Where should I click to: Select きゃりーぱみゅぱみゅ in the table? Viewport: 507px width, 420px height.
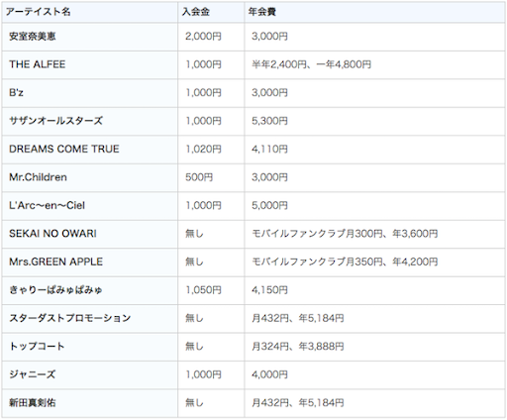[55, 290]
